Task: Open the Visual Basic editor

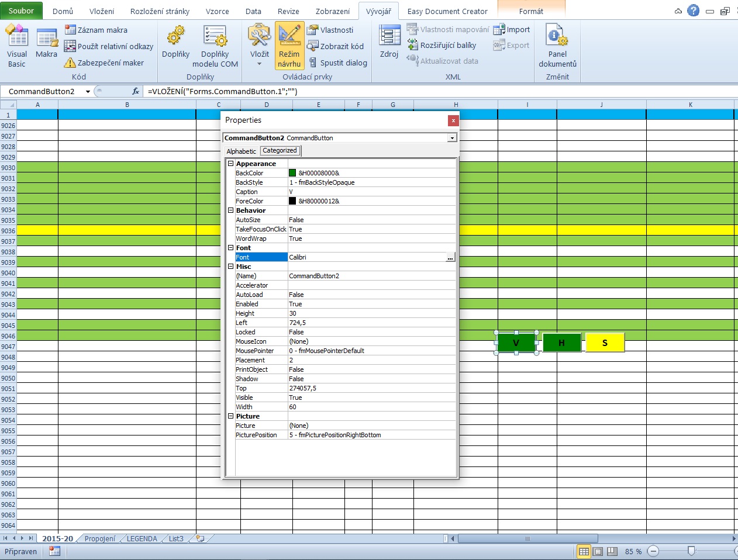Action: pos(17,46)
